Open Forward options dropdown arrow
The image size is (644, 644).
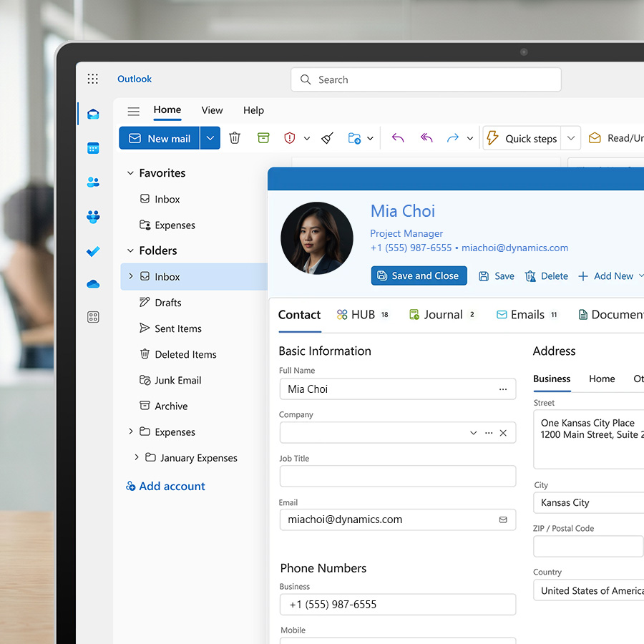tap(470, 138)
